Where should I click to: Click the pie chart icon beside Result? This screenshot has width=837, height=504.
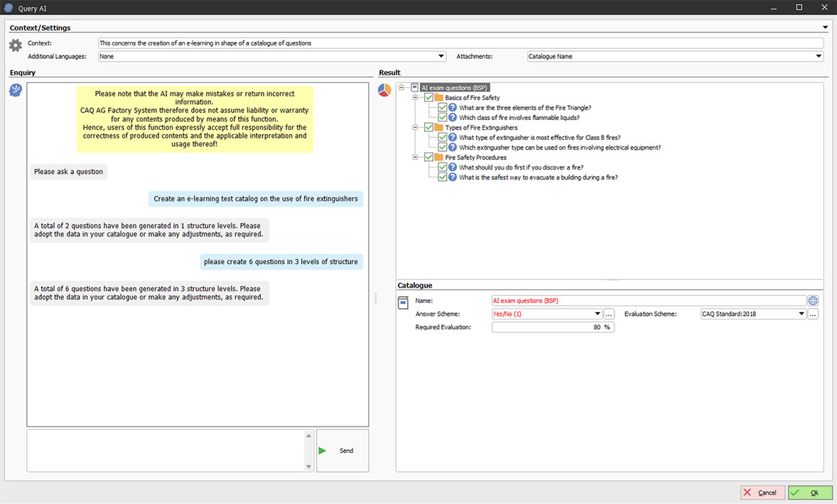click(x=384, y=90)
